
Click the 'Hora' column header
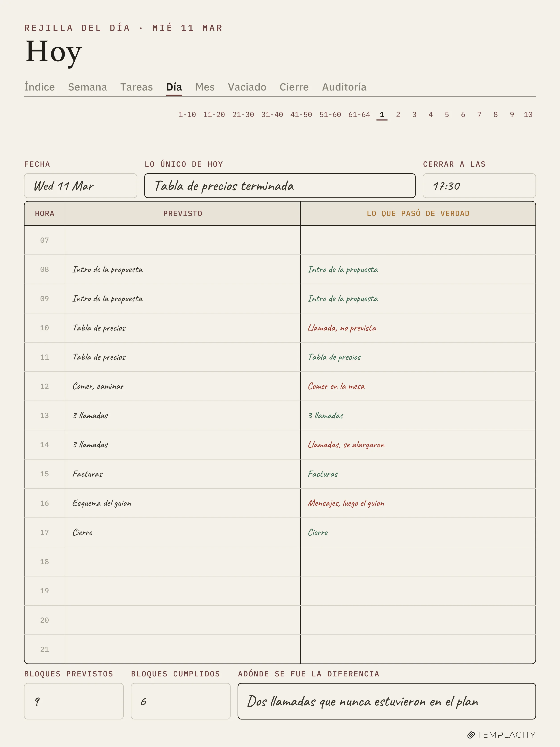(x=45, y=214)
